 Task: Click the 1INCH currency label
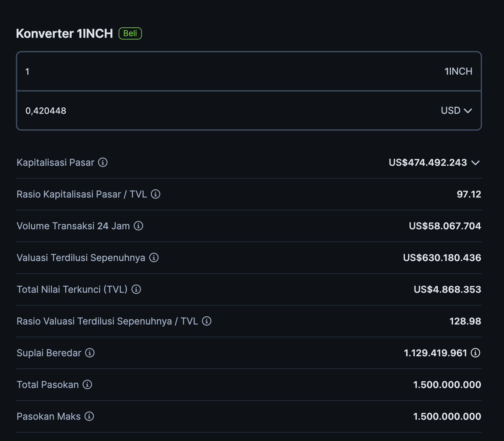click(x=458, y=71)
